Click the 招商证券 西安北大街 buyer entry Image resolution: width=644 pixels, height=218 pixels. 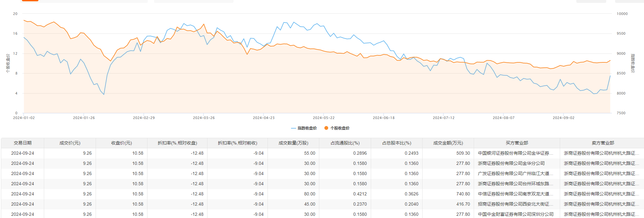515,204
